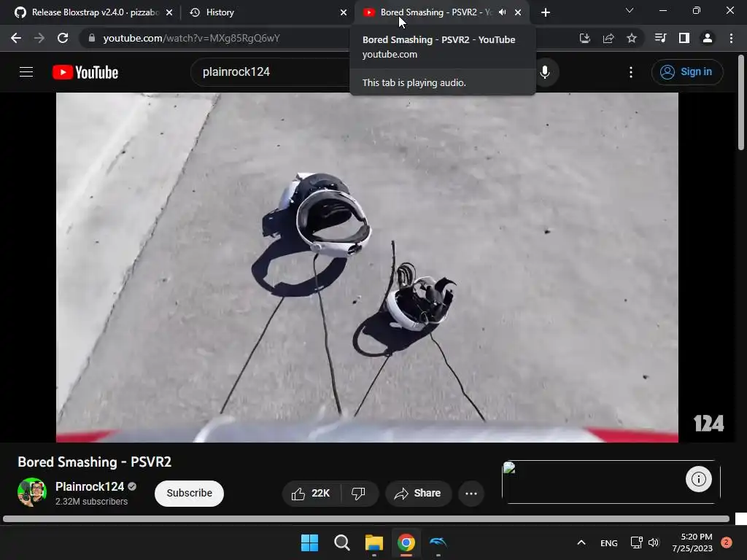This screenshot has height=560, width=747.
Task: Open Windows taskbar search
Action: (341, 542)
